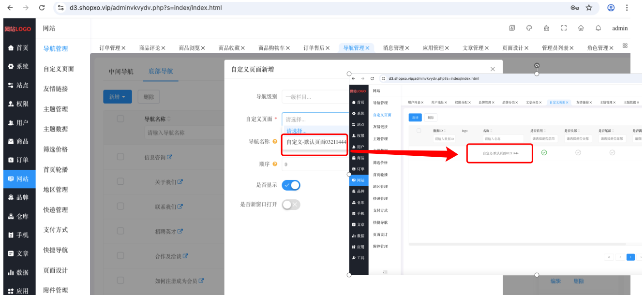Bookmark this page with the star icon
This screenshot has height=297, width=644.
click(589, 8)
